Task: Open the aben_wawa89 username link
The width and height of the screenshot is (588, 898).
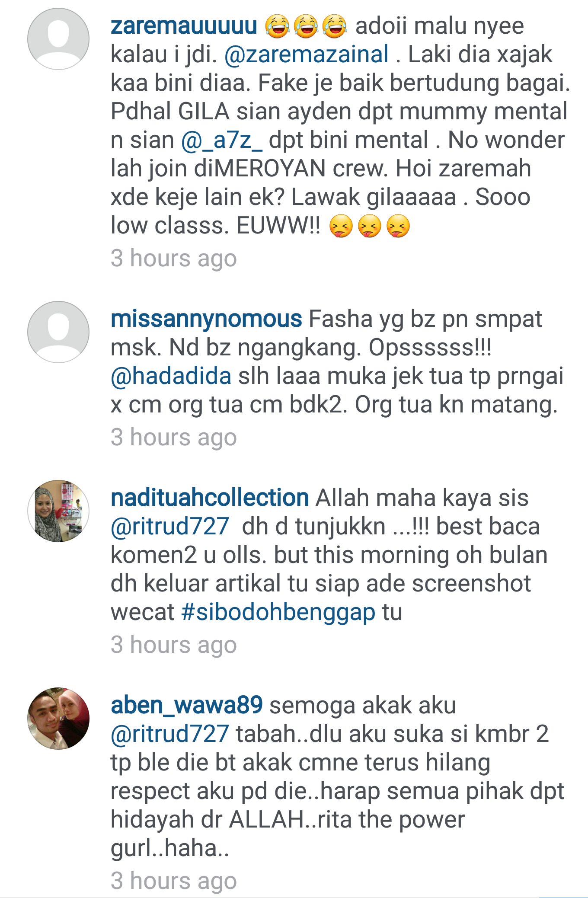Action: (x=187, y=706)
